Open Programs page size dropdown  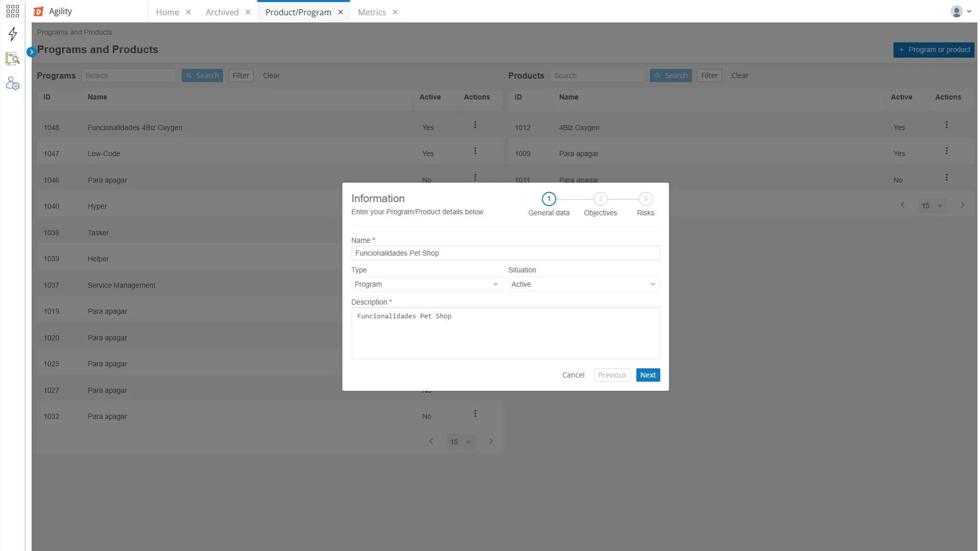click(460, 442)
